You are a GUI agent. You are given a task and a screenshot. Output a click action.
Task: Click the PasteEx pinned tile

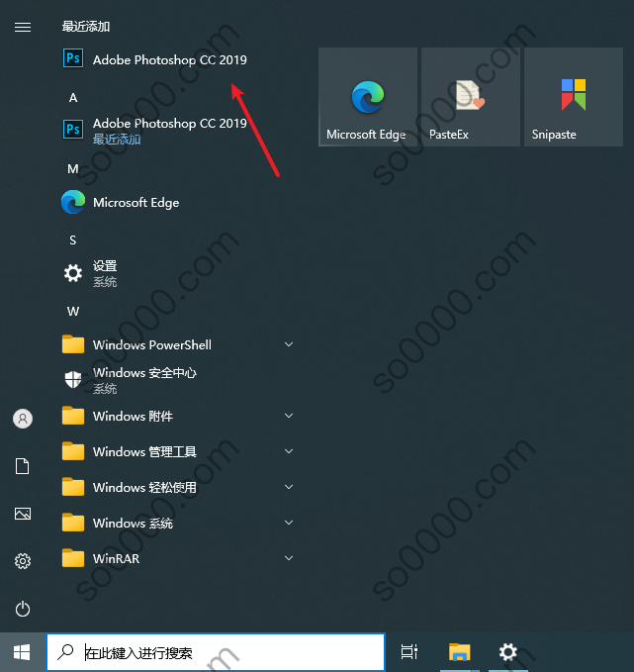pyautogui.click(x=471, y=97)
